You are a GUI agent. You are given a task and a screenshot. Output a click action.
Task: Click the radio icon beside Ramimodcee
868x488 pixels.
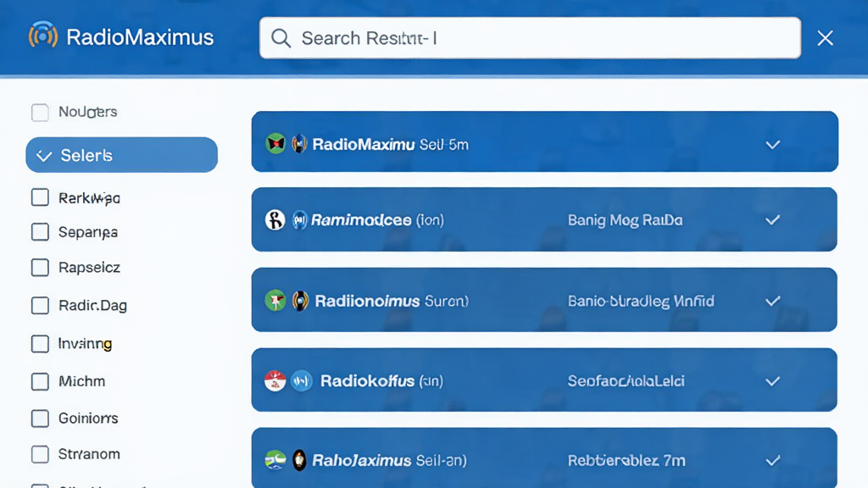[299, 219]
